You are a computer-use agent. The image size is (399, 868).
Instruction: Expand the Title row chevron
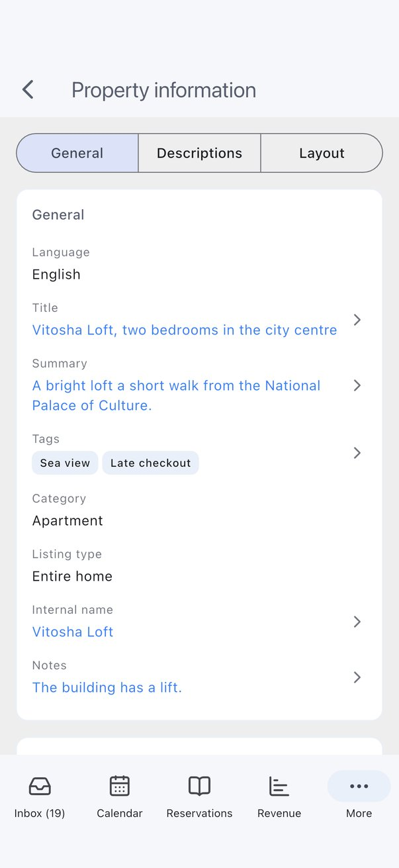[357, 320]
